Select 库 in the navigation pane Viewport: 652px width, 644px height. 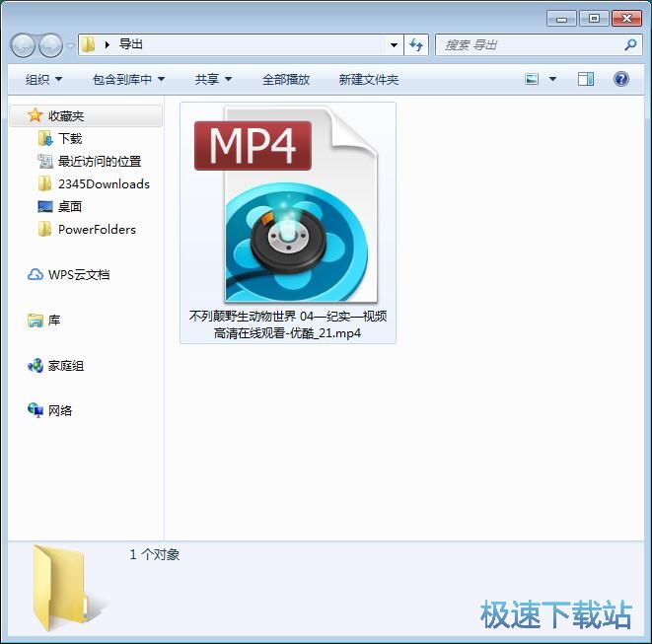[54, 321]
